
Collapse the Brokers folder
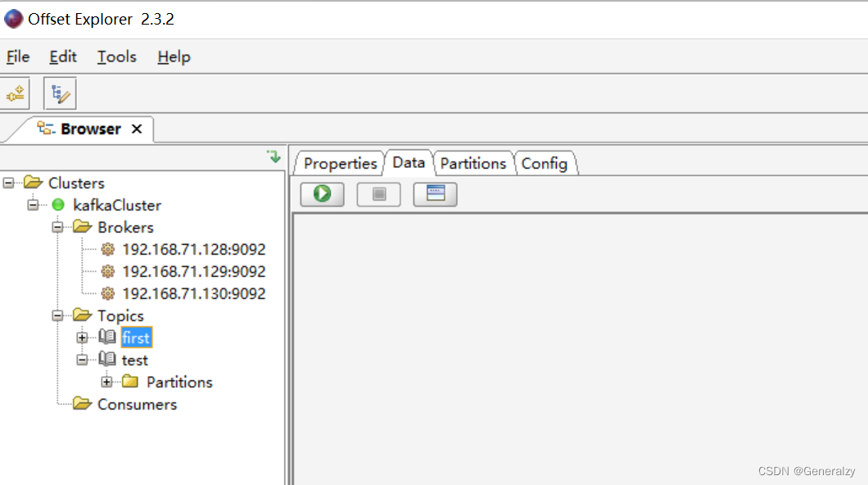pos(57,227)
